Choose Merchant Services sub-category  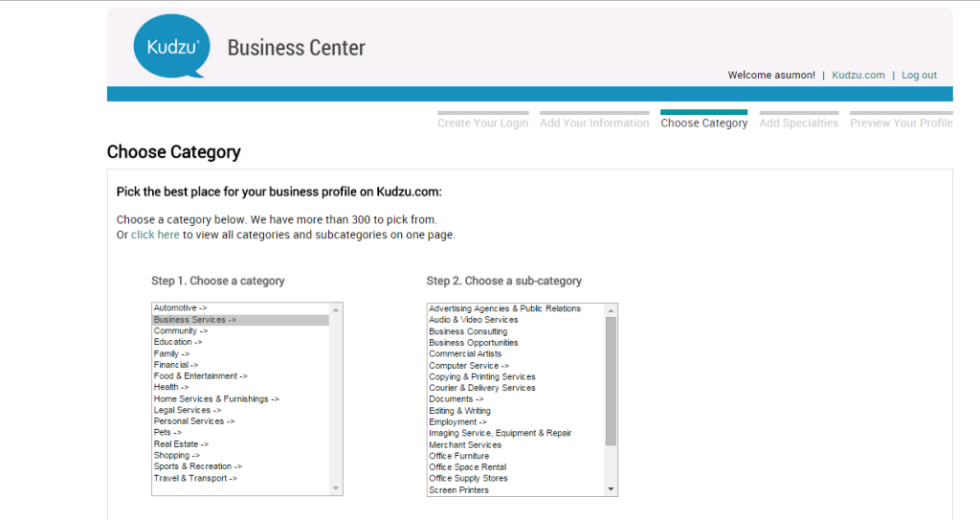click(516, 445)
